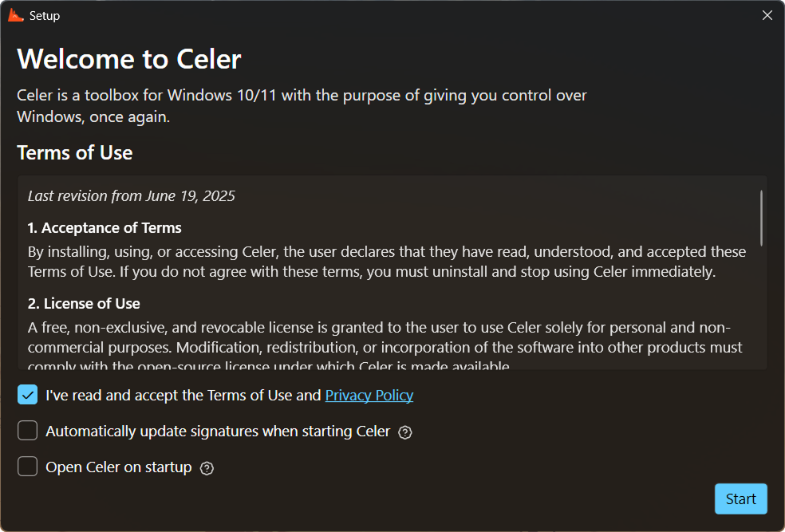Click the help icon next to startup option
The width and height of the screenshot is (785, 532).
click(207, 468)
